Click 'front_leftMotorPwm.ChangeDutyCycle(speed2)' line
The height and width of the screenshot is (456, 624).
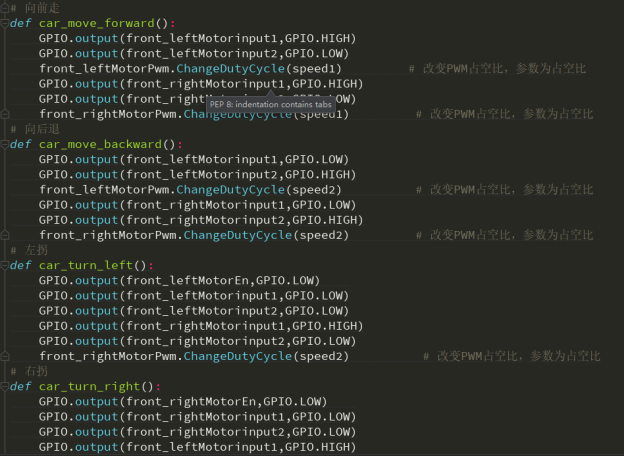pyautogui.click(x=190, y=190)
